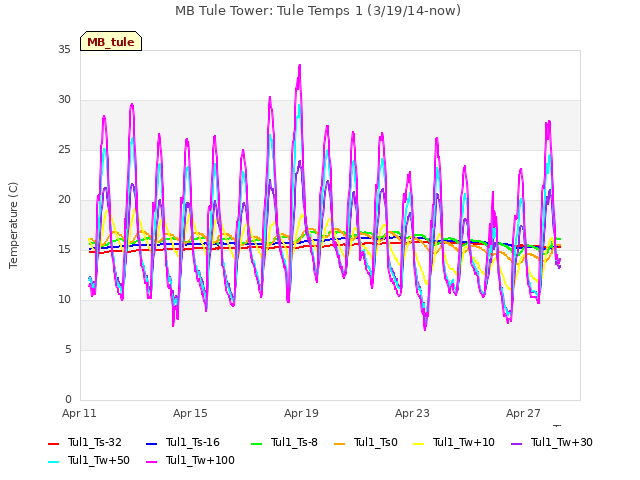Click the 0 y-axis tick label

pyautogui.click(x=68, y=400)
